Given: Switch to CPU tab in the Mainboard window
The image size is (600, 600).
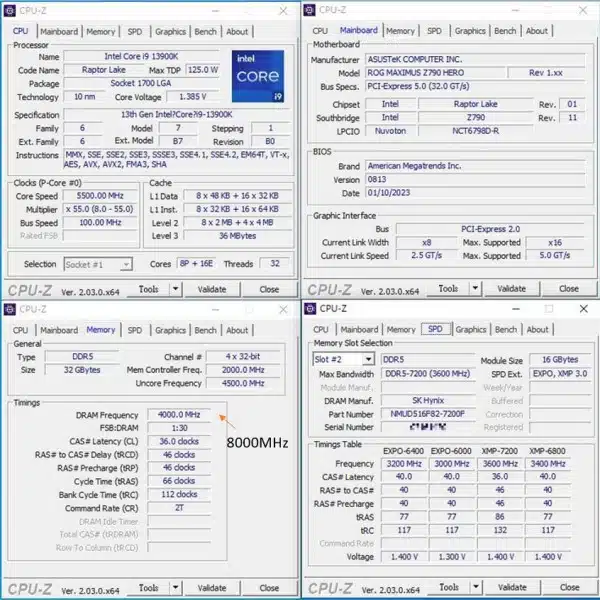Looking at the screenshot, I should pos(320,31).
